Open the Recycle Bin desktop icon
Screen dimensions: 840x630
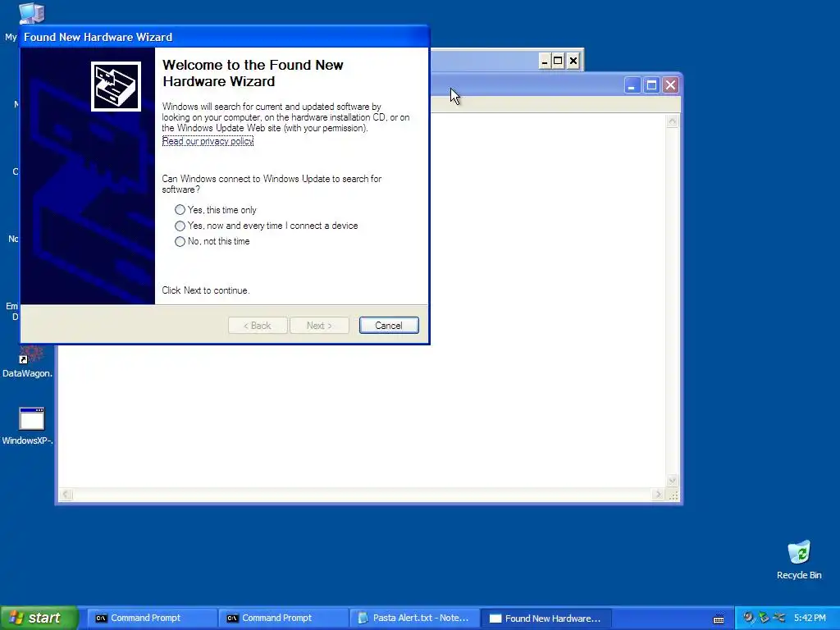[x=799, y=559]
